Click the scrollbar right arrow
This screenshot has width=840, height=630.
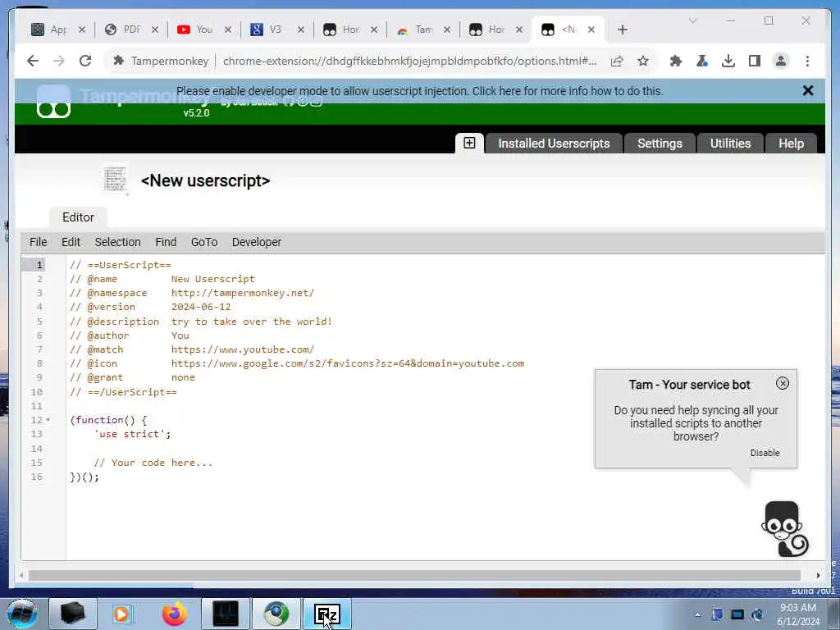click(x=818, y=575)
